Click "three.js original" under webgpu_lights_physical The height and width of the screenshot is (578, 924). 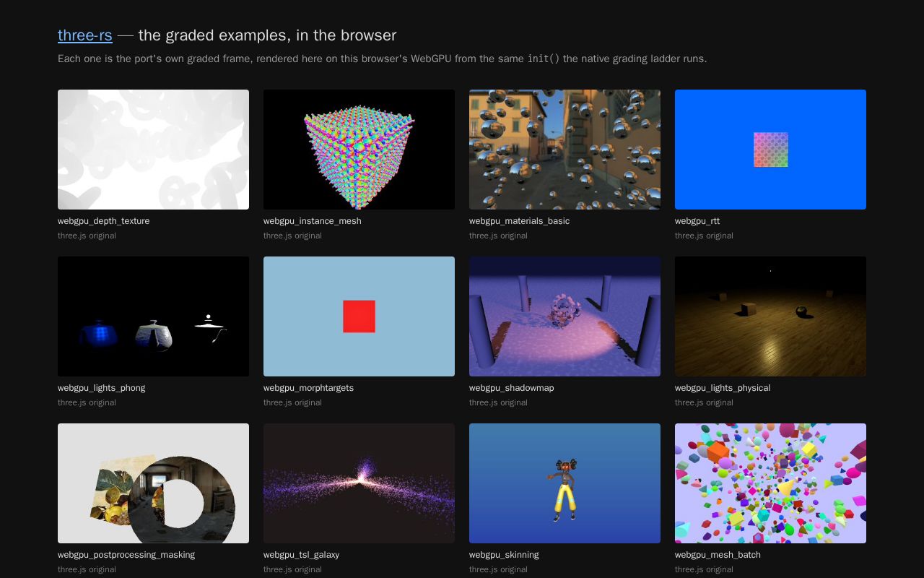(x=704, y=402)
